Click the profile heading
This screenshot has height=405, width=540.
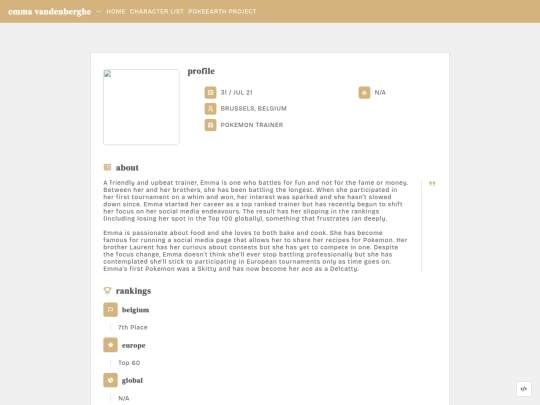click(x=201, y=71)
